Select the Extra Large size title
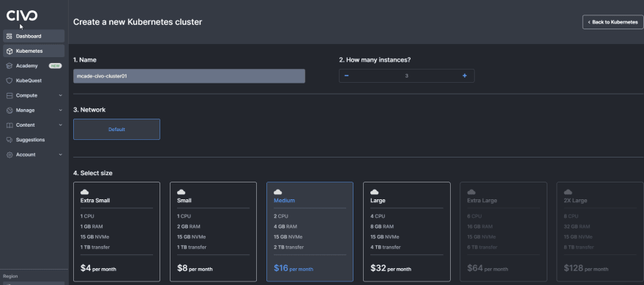Viewport: 644px width, 285px height. (x=482, y=201)
